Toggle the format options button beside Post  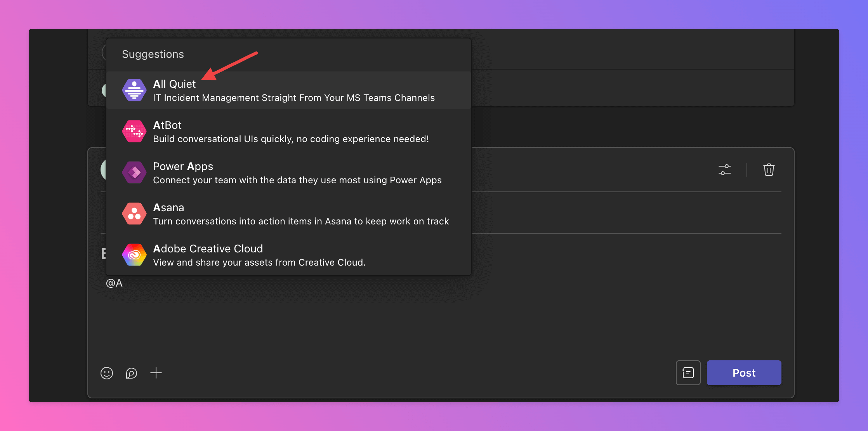coord(688,373)
